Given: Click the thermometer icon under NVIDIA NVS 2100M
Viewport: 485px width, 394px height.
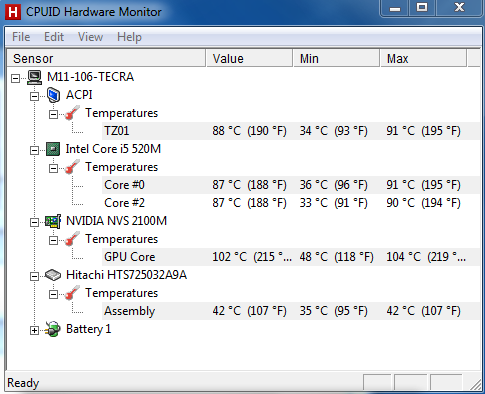Looking at the screenshot, I should click(x=72, y=239).
